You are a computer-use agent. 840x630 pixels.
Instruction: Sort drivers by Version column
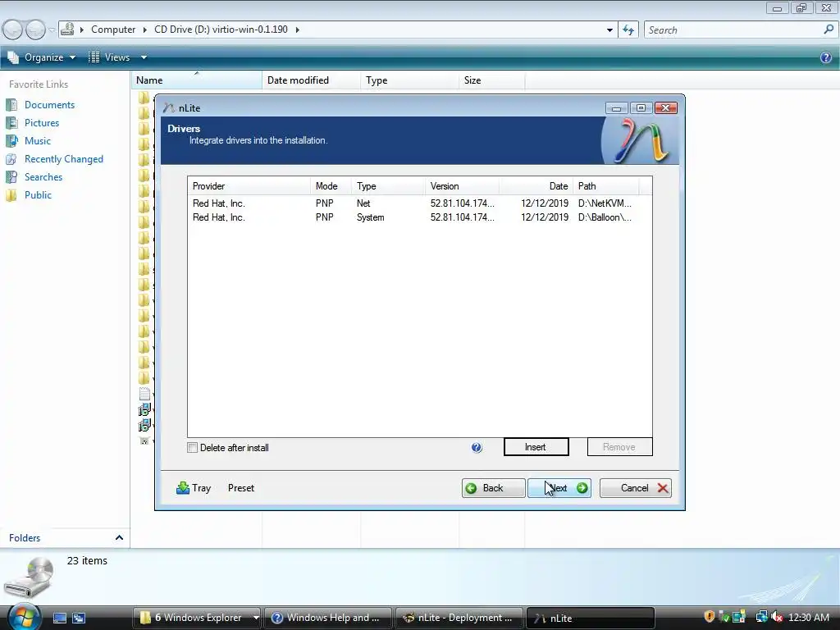pos(462,186)
